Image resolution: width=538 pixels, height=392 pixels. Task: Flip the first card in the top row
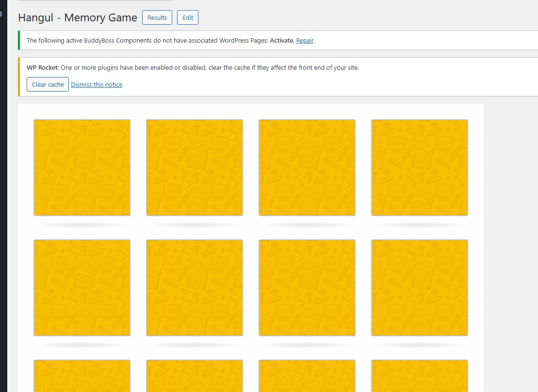click(x=82, y=167)
